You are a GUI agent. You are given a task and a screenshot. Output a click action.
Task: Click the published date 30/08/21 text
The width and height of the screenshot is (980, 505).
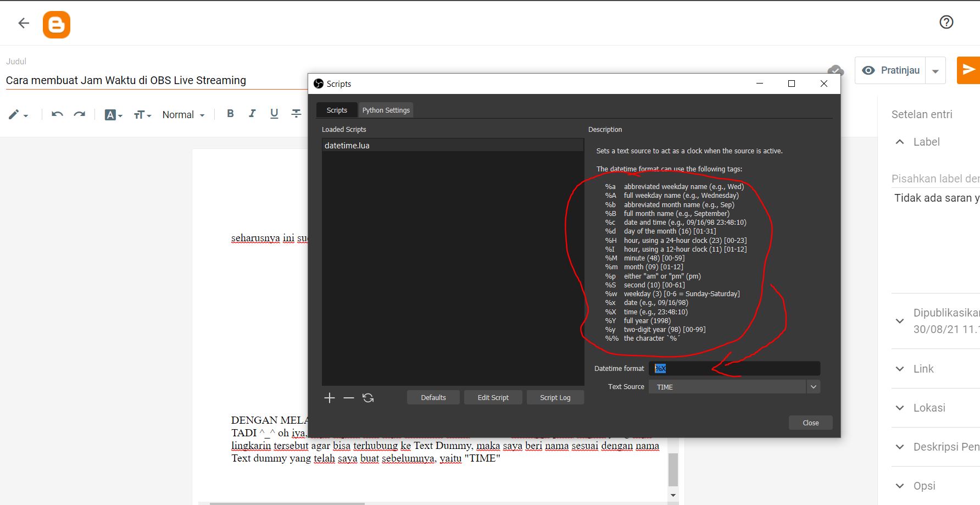946,329
